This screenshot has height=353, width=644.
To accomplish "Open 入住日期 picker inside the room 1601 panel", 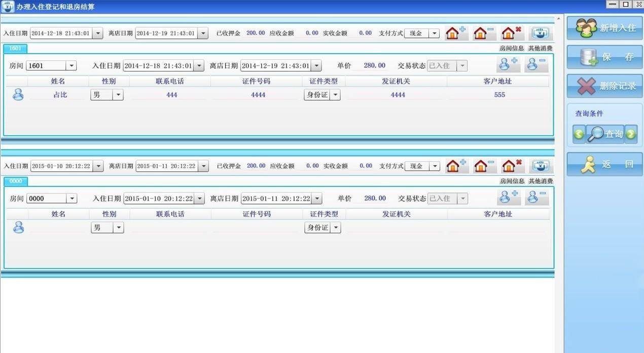I will pyautogui.click(x=199, y=66).
